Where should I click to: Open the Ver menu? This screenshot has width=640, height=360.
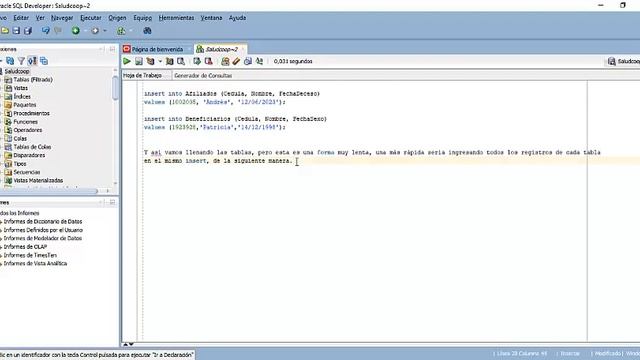(x=40, y=18)
